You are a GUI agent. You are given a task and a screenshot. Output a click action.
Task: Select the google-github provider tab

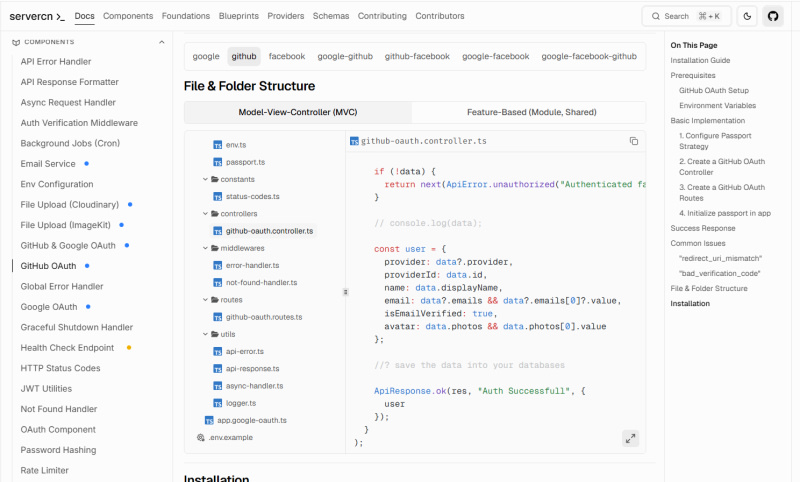pos(345,56)
